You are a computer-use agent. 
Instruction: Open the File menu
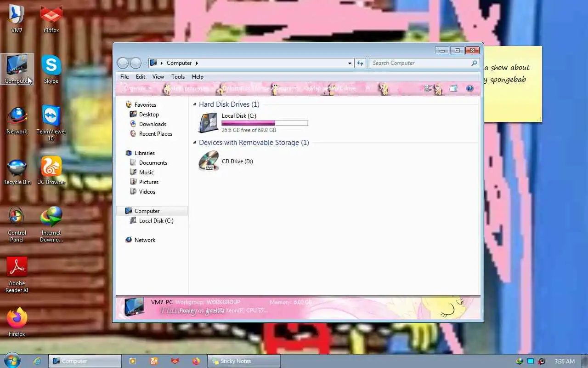(124, 77)
